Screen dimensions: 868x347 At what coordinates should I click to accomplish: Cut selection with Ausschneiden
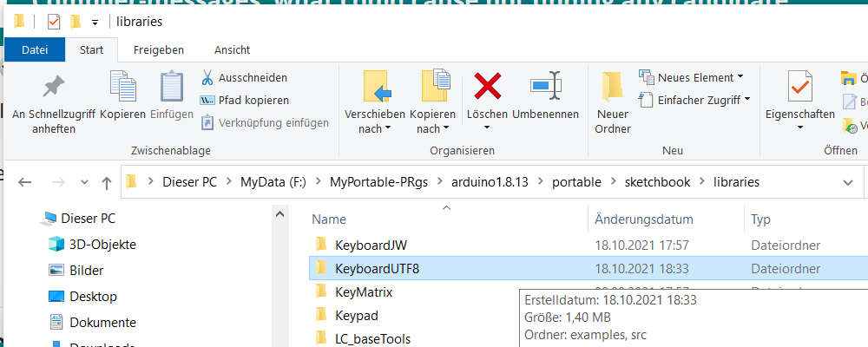click(x=244, y=77)
